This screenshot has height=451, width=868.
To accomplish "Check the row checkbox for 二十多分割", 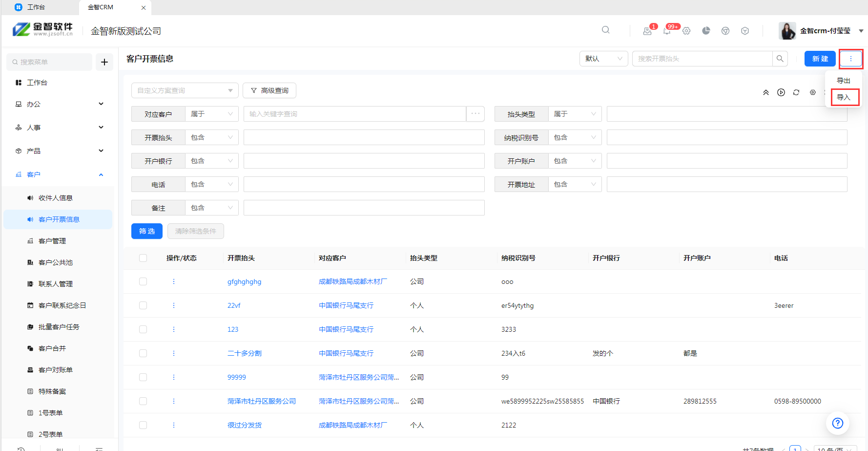I will (143, 353).
